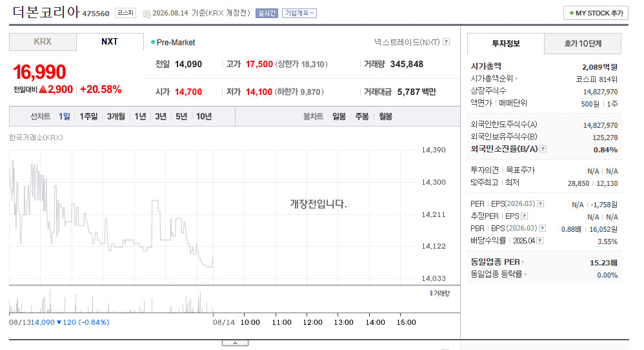Expand the 기업개요 dropdown

pos(299,13)
